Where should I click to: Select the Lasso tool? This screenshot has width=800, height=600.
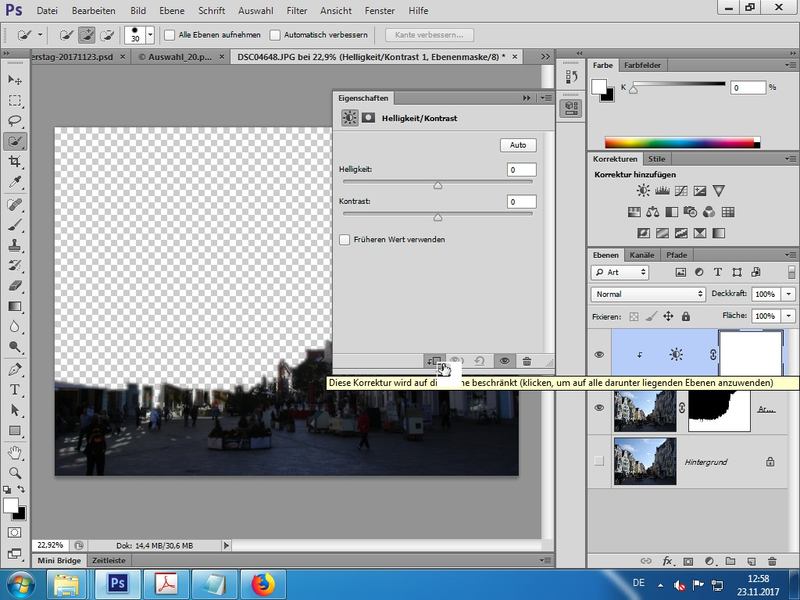click(15, 121)
